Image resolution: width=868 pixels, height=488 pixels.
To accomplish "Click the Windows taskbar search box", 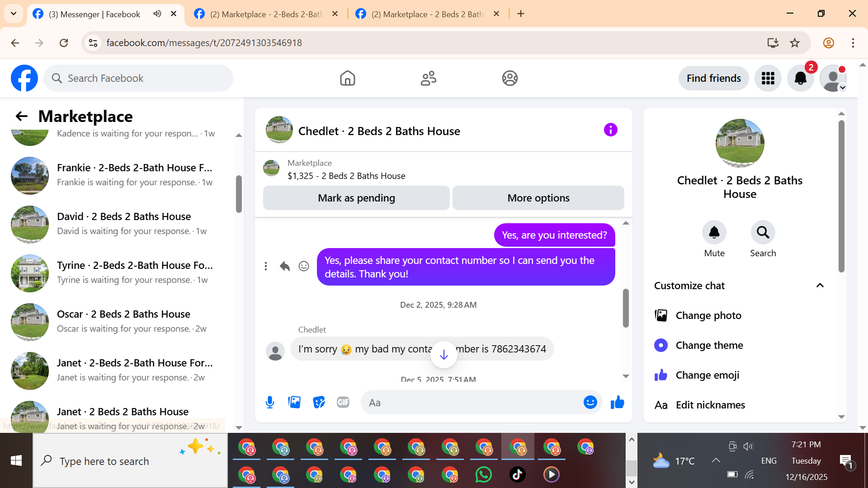I will tap(130, 460).
